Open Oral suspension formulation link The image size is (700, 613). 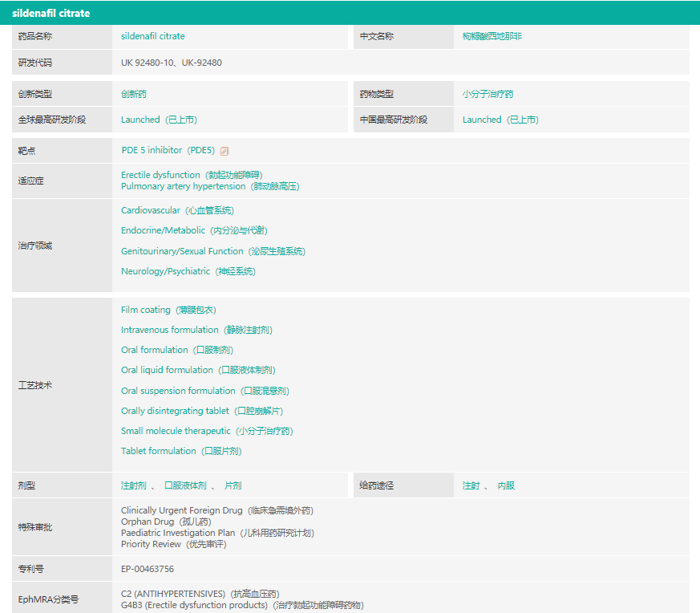pyautogui.click(x=205, y=391)
